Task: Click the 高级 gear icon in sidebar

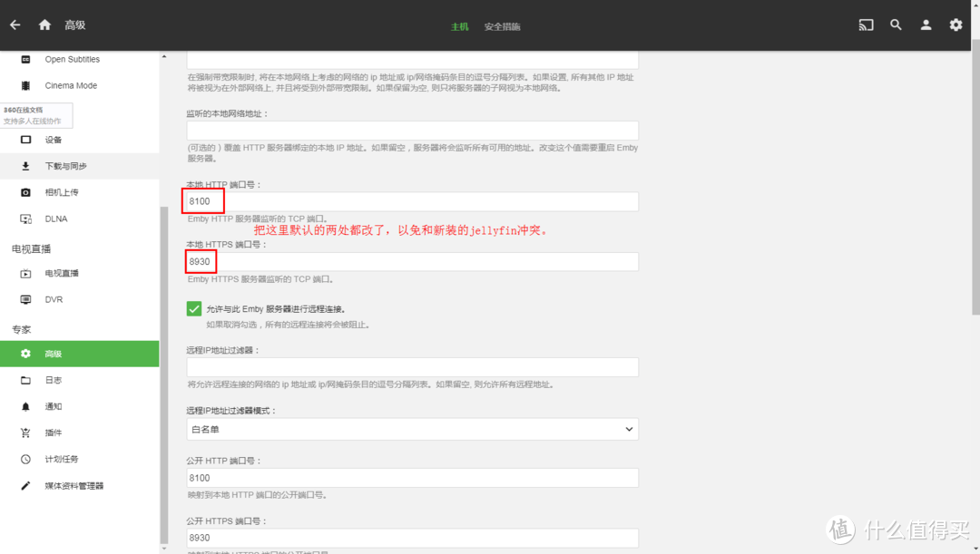Action: 25,354
